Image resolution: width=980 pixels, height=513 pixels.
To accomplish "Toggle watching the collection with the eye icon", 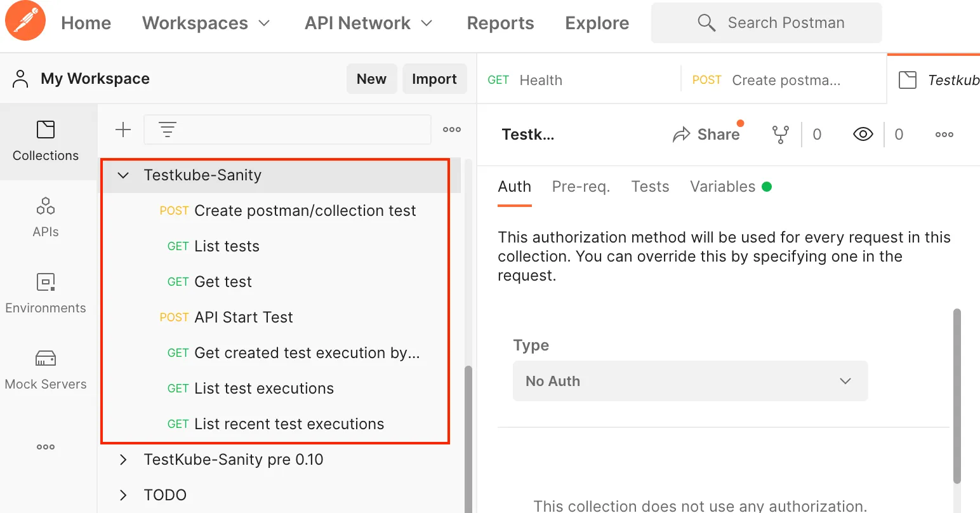I will pos(863,134).
